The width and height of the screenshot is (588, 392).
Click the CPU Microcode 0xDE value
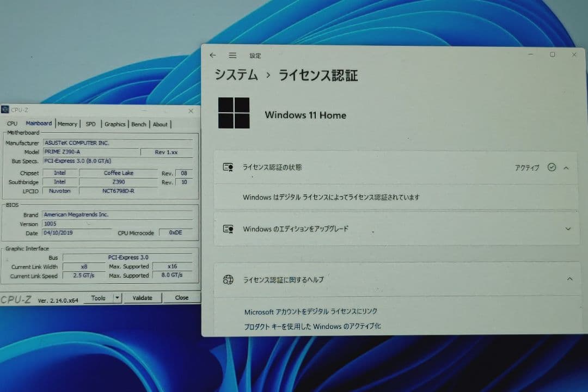pyautogui.click(x=175, y=232)
